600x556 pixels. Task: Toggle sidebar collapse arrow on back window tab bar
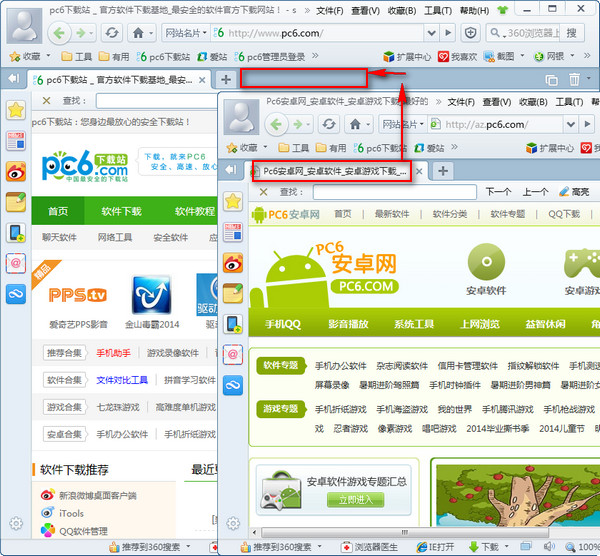[x=13, y=79]
